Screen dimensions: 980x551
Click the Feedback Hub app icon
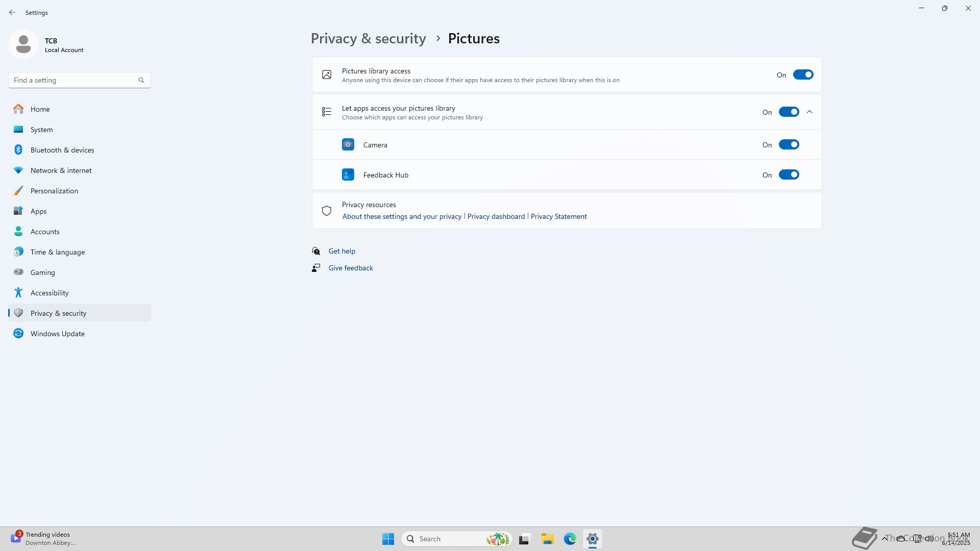pyautogui.click(x=348, y=175)
